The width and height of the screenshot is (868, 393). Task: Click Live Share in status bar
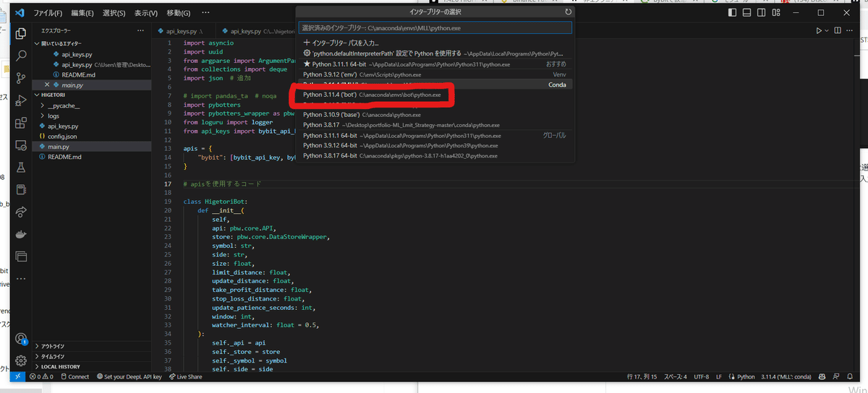pyautogui.click(x=185, y=376)
